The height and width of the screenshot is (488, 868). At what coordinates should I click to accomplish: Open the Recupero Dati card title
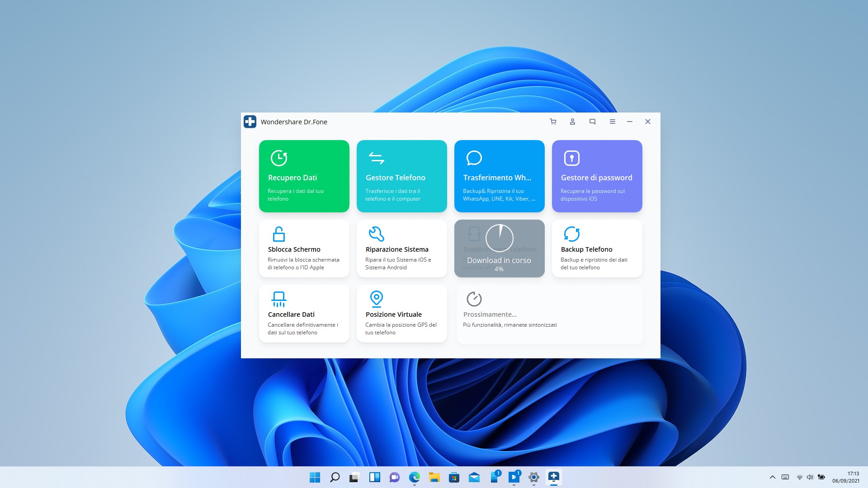coord(292,178)
